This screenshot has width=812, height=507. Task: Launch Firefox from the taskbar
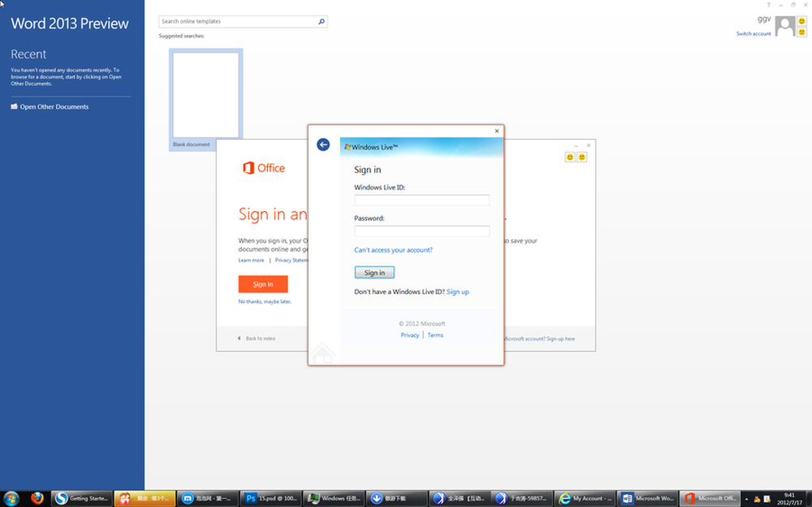pyautogui.click(x=37, y=498)
